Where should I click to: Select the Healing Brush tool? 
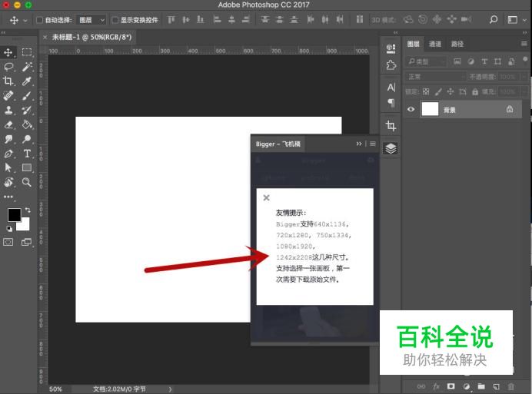point(8,95)
